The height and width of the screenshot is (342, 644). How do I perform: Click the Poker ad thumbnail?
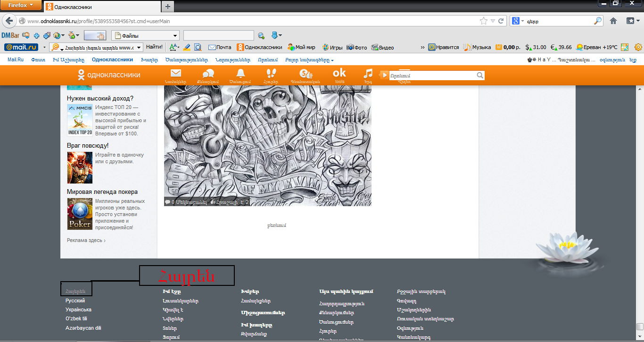coord(80,214)
